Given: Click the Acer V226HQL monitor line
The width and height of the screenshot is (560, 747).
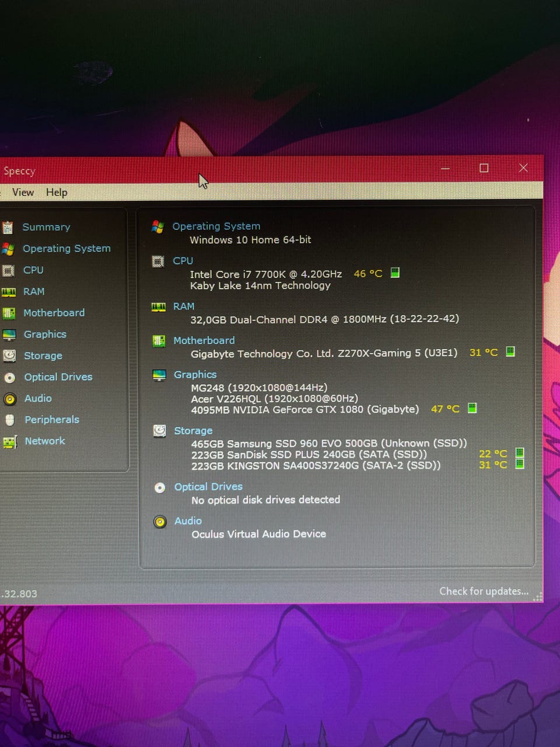Looking at the screenshot, I should pyautogui.click(x=274, y=399).
